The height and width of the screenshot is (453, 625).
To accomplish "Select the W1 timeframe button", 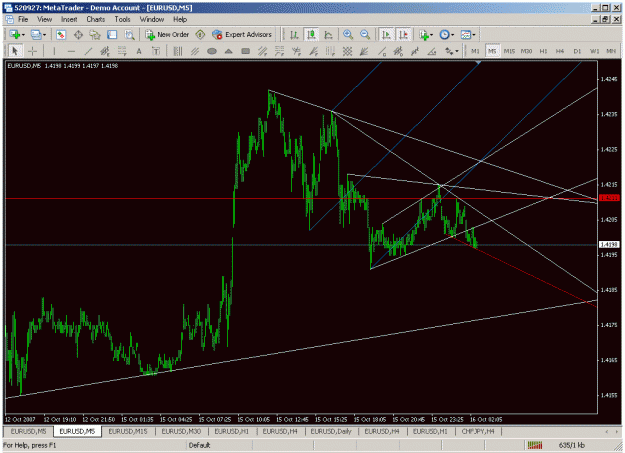I will point(594,51).
